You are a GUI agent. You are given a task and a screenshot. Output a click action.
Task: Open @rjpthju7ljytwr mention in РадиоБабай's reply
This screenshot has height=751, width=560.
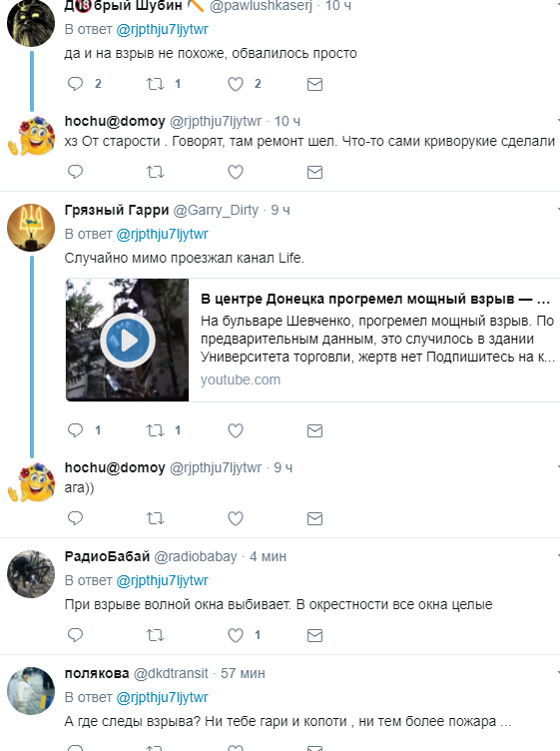163,580
